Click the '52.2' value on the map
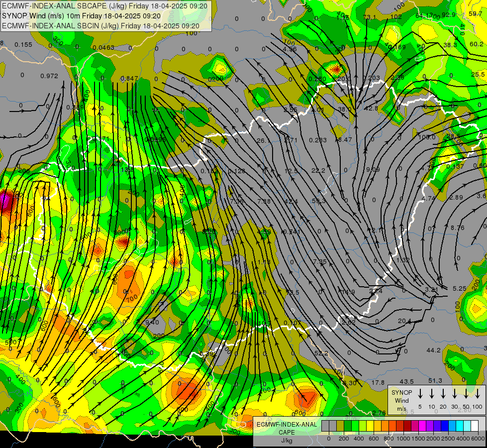Image resolution: width=487 pixels, height=448 pixels. (321, 353)
